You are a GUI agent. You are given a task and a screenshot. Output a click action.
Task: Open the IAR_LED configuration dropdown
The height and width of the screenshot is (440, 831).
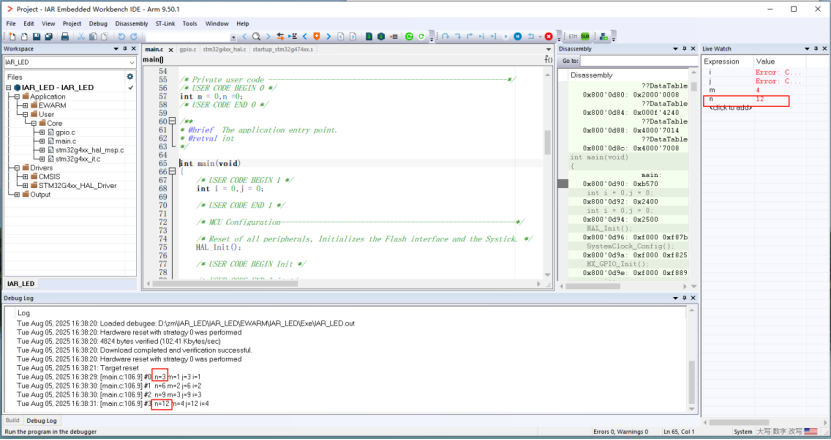131,63
